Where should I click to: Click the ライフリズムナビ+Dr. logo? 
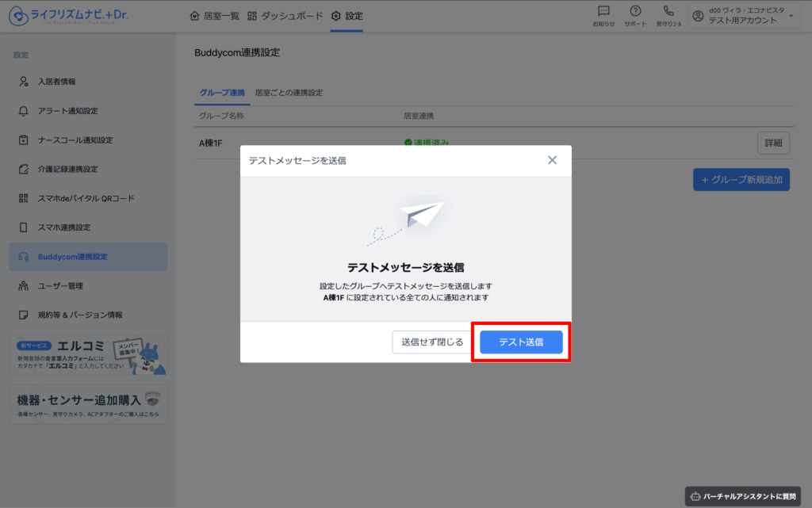[x=68, y=16]
